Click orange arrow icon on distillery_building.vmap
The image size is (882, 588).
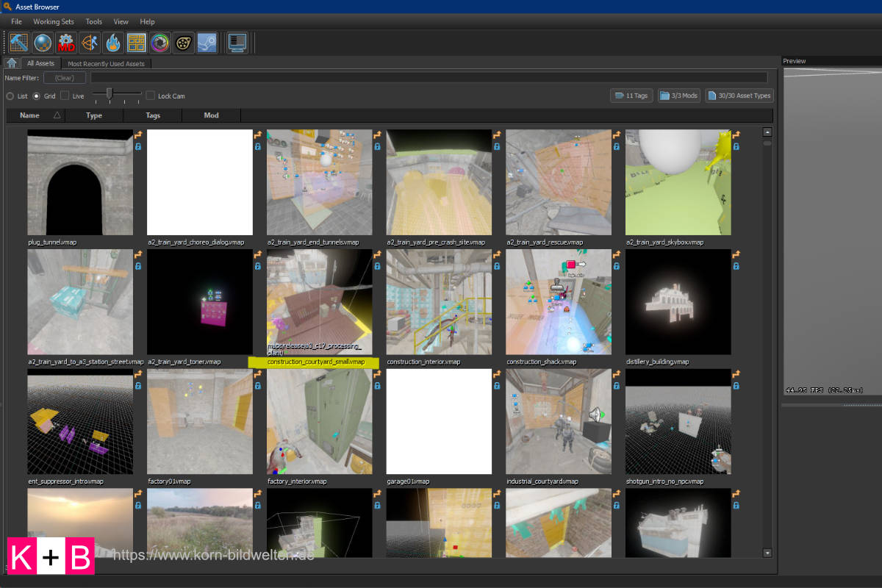coord(736,255)
